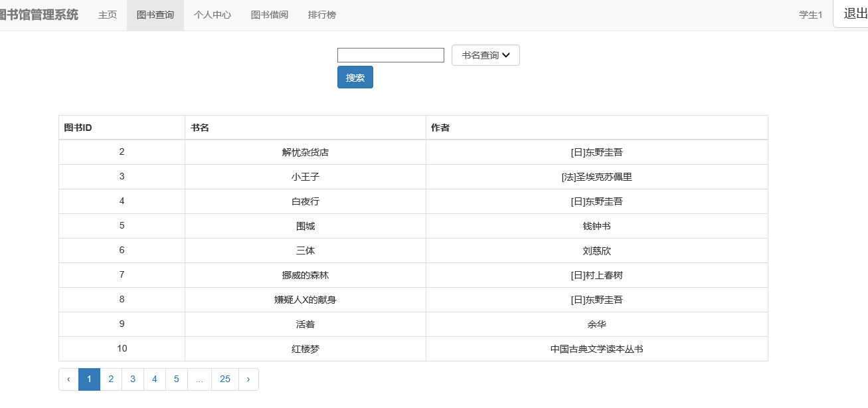Click book ID 3 cell
The image size is (868, 408).
pyautogui.click(x=122, y=177)
